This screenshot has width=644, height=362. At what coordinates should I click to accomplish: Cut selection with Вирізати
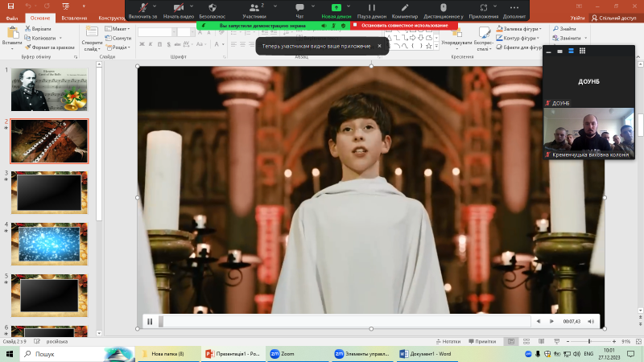coord(38,29)
